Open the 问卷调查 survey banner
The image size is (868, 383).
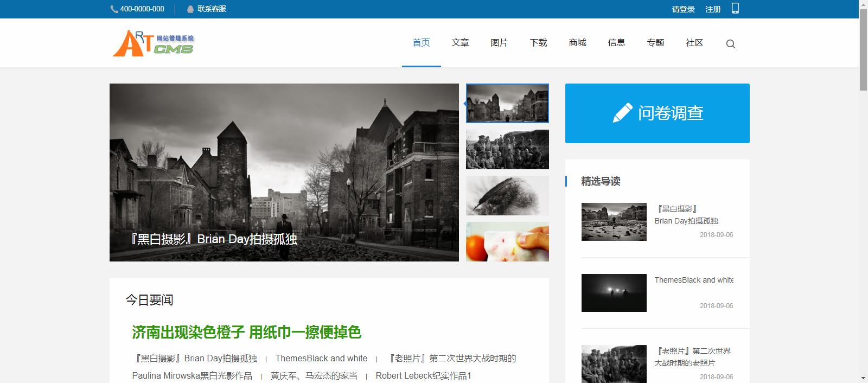click(658, 113)
